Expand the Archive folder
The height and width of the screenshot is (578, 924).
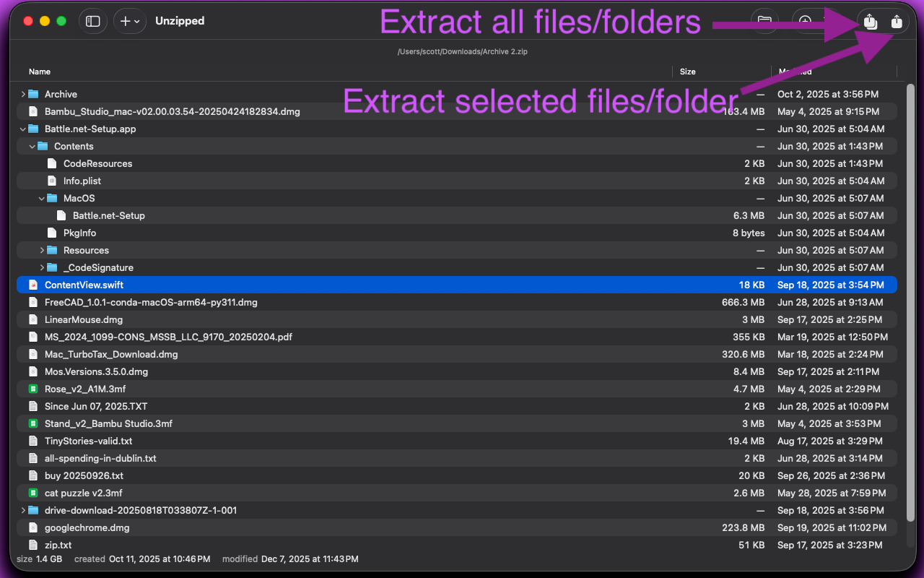pyautogui.click(x=23, y=94)
